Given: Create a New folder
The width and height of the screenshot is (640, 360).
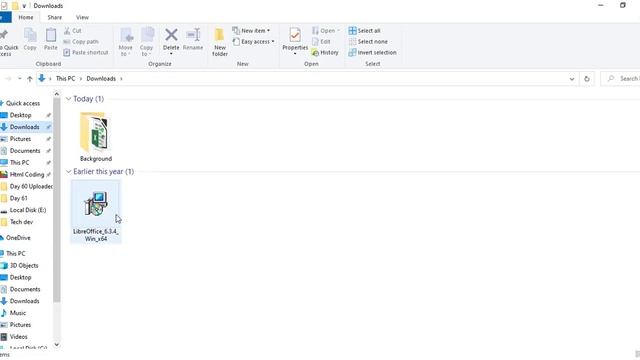Looking at the screenshot, I should tap(220, 42).
